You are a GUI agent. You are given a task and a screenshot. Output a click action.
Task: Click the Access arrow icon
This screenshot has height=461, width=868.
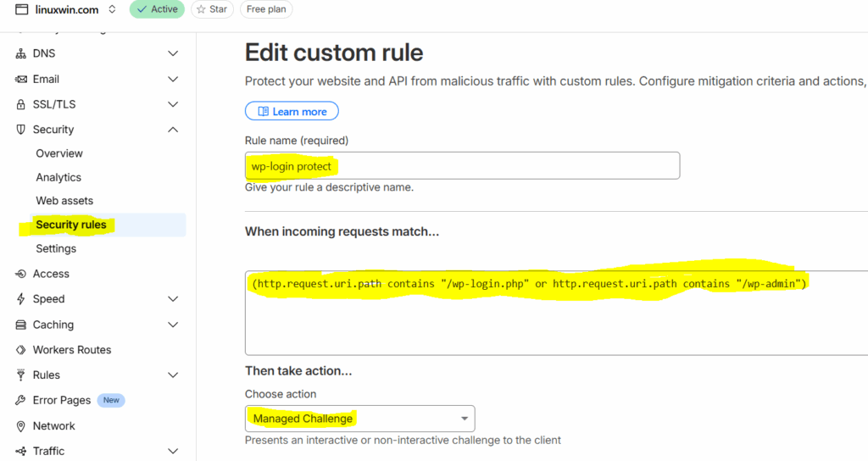coord(20,274)
